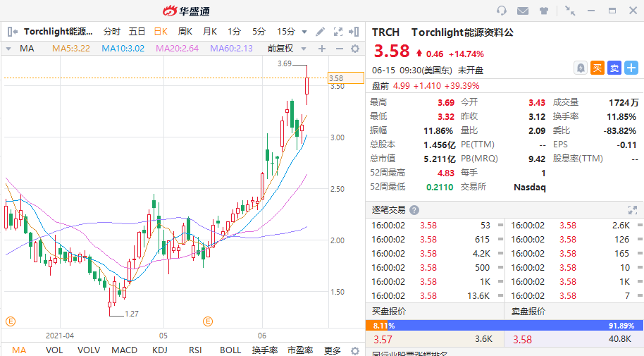
Task: Click the 卖盘报价 header
Action: coord(528,312)
